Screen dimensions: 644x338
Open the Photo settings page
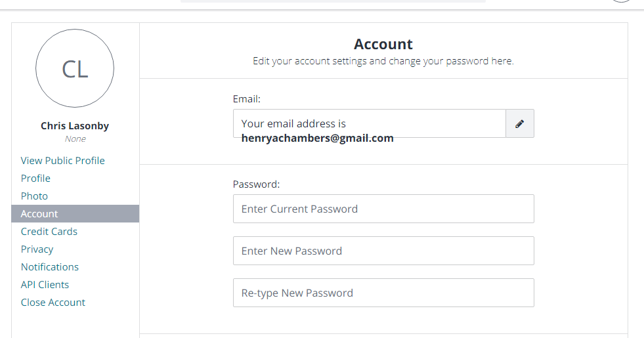coord(34,196)
